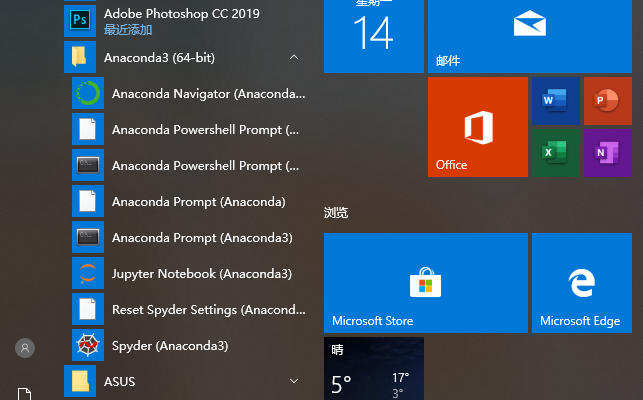Open the calendar tile showing 14

[x=373, y=36]
